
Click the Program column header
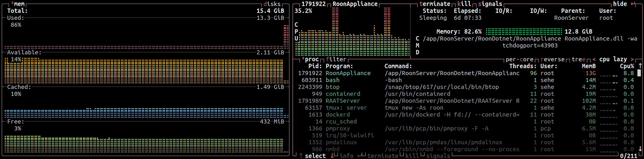339,66
